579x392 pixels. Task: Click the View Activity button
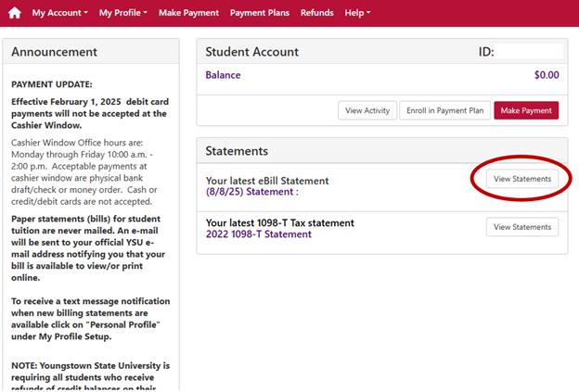pos(367,110)
